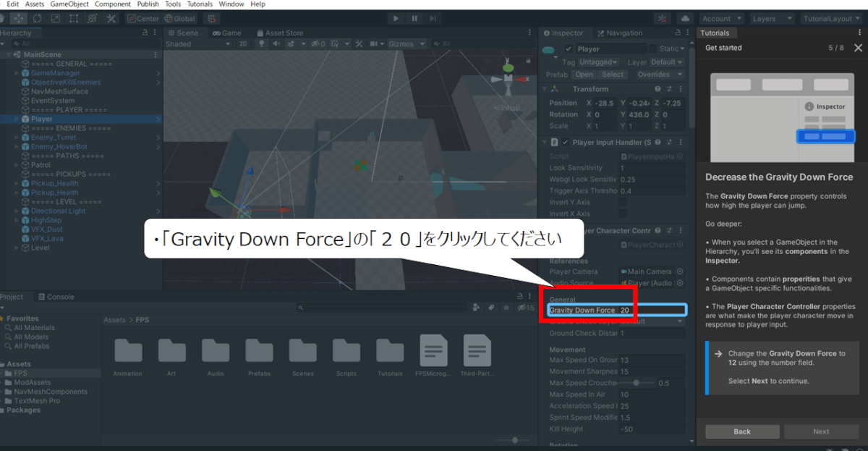
Task: Open Transform component help icon
Action: (x=658, y=89)
